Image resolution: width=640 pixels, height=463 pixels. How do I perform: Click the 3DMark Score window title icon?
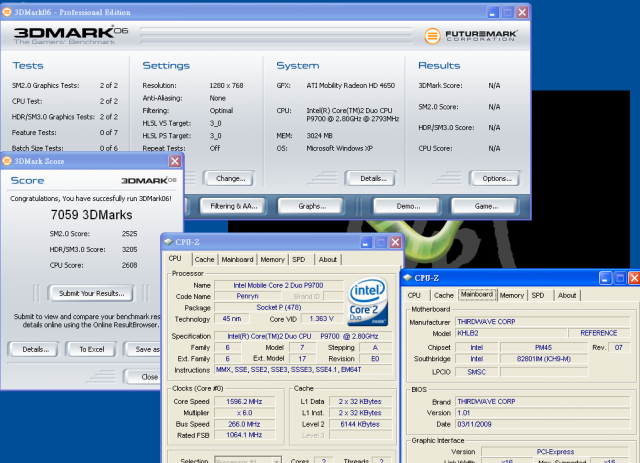pos(7,161)
